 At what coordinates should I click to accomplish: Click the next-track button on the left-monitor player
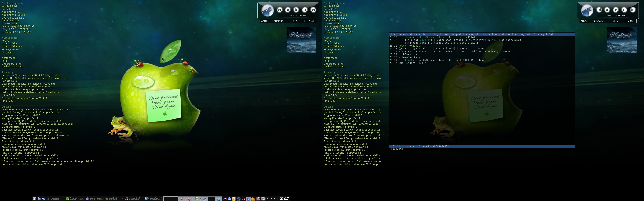[313, 10]
